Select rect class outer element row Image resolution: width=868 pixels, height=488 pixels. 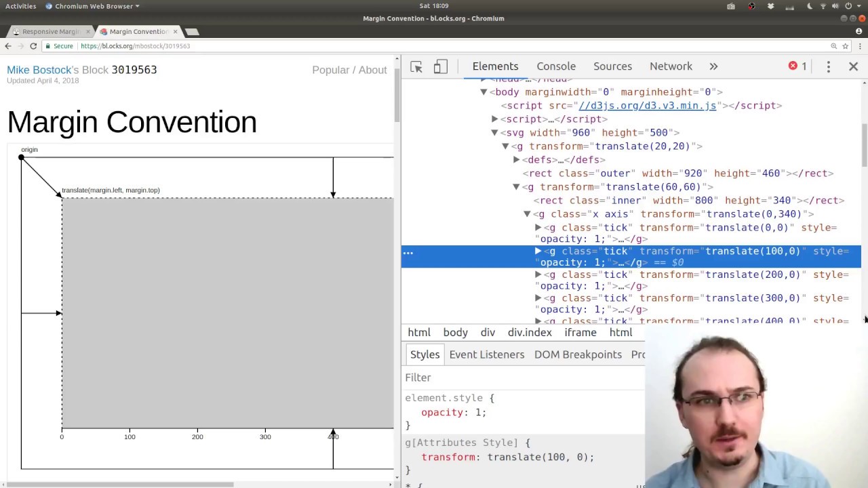pos(631,174)
